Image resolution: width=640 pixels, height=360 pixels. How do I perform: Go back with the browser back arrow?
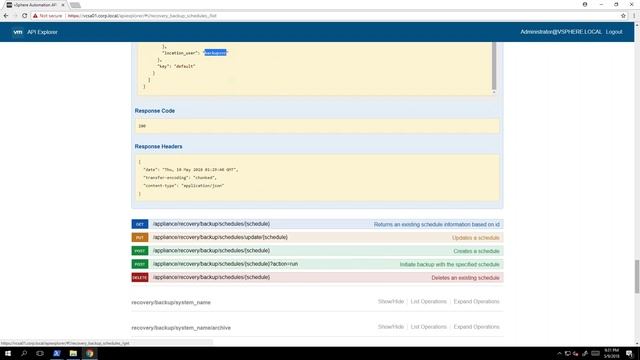tap(6, 16)
